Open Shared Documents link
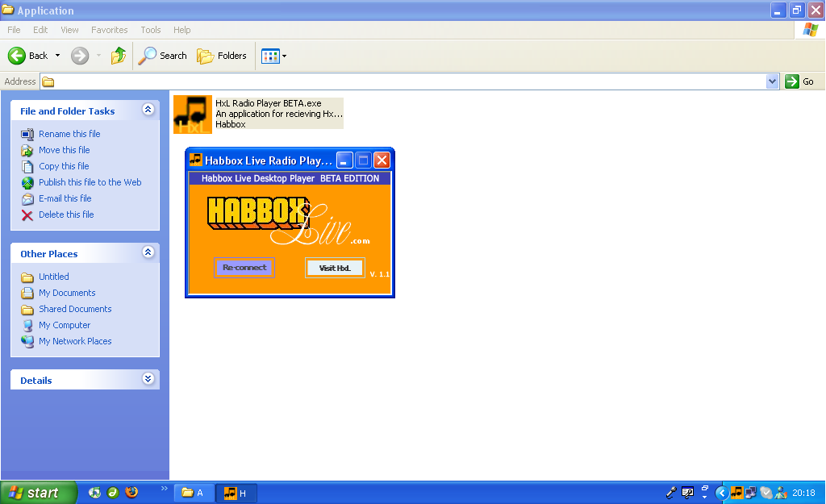 (x=75, y=309)
